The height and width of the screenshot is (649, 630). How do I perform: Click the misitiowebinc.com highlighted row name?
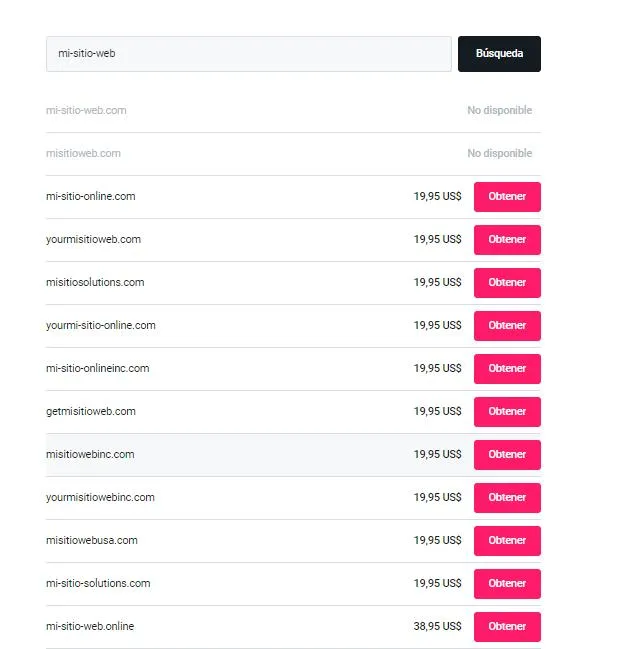coord(90,455)
